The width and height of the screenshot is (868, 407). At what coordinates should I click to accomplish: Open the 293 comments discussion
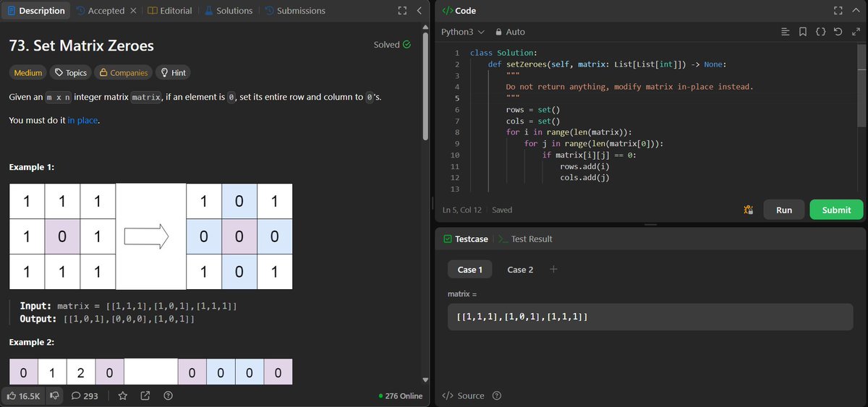pyautogui.click(x=85, y=395)
